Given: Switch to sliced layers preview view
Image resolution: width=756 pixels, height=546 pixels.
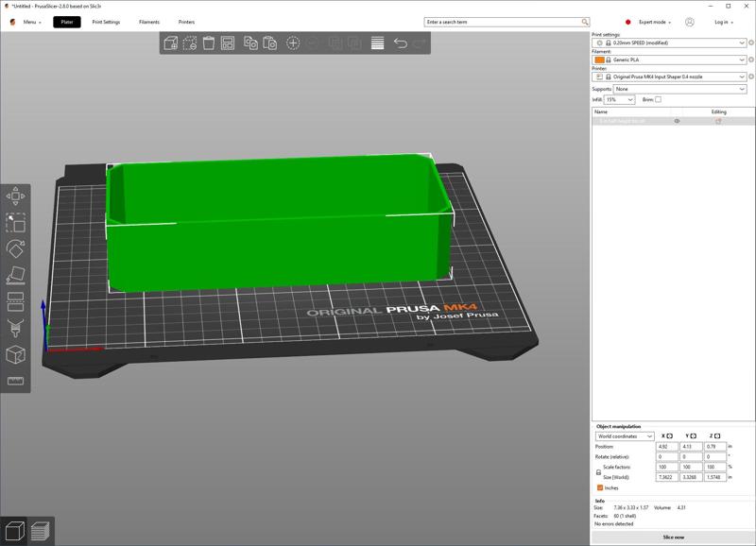Looking at the screenshot, I should (x=39, y=530).
